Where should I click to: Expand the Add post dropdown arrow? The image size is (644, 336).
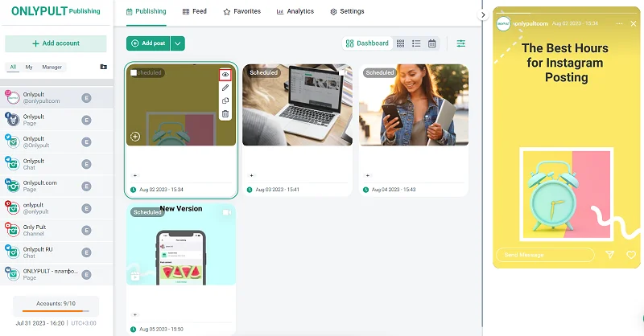[x=178, y=43]
